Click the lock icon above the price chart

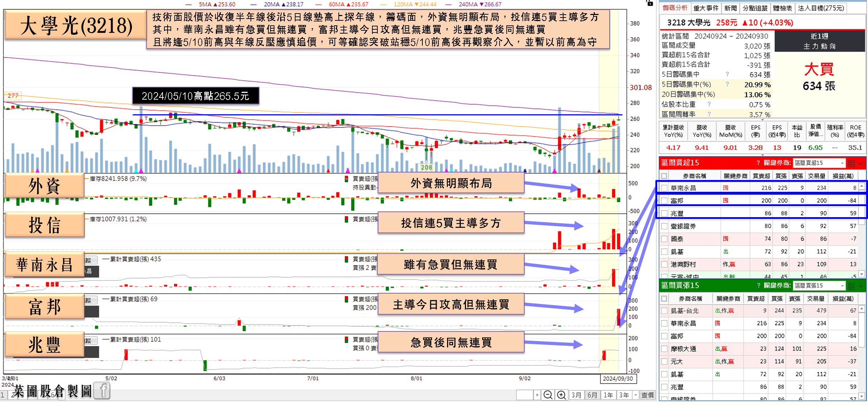[650, 3]
